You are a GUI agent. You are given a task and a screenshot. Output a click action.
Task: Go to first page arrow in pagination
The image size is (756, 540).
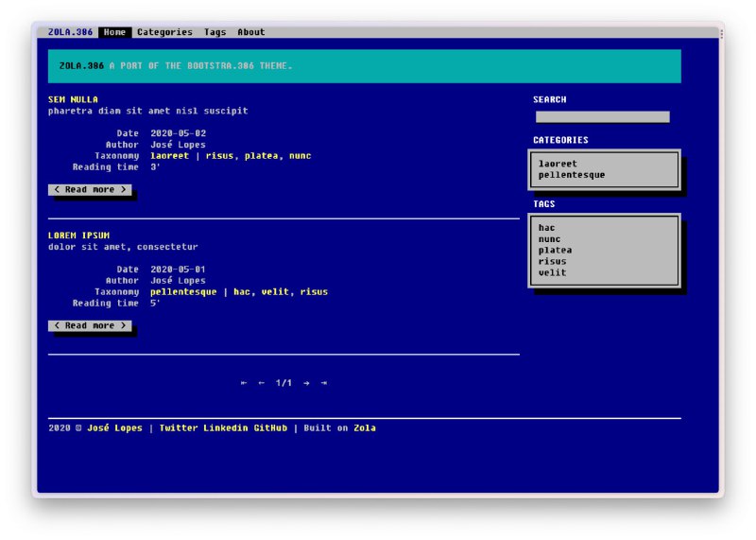244,383
